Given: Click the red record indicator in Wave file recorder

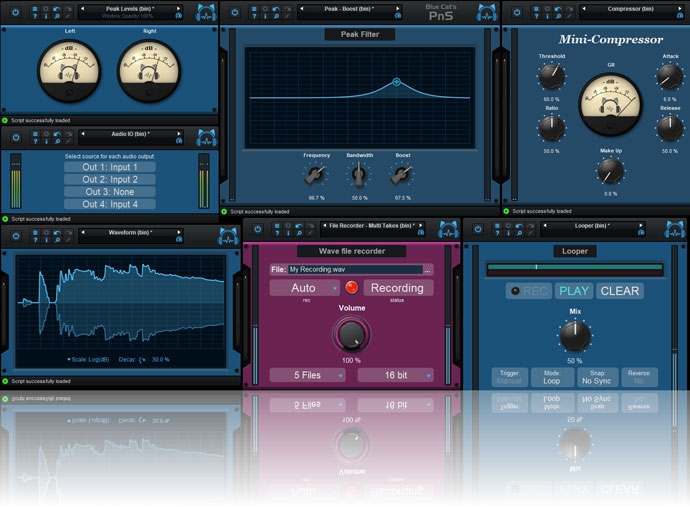Looking at the screenshot, I should (x=351, y=288).
